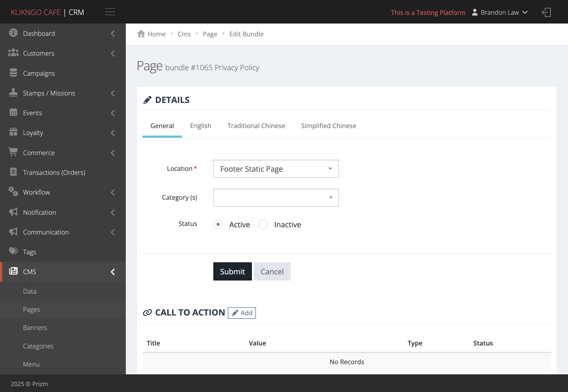
Task: Click the Loyalty gift icon
Action: pyautogui.click(x=13, y=132)
